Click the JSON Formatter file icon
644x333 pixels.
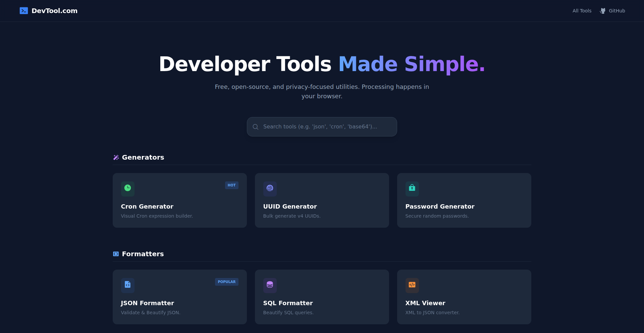point(128,285)
